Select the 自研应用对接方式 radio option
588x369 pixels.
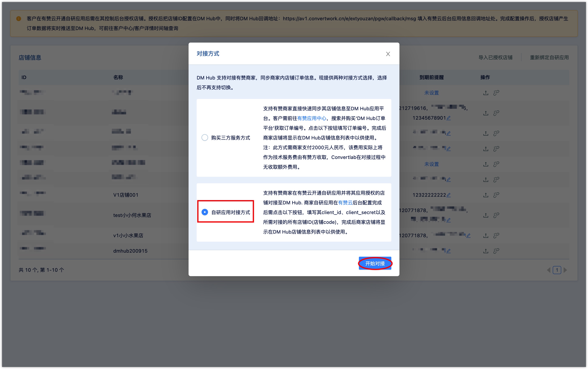click(205, 212)
